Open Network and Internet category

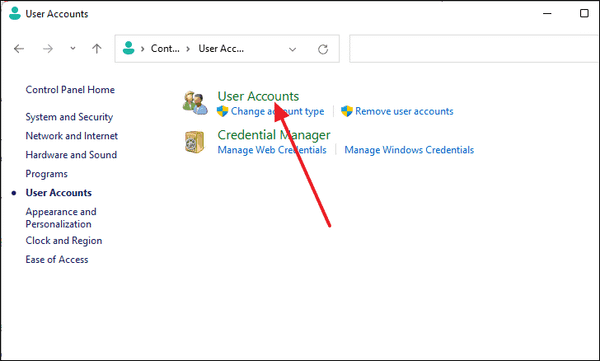coord(72,136)
